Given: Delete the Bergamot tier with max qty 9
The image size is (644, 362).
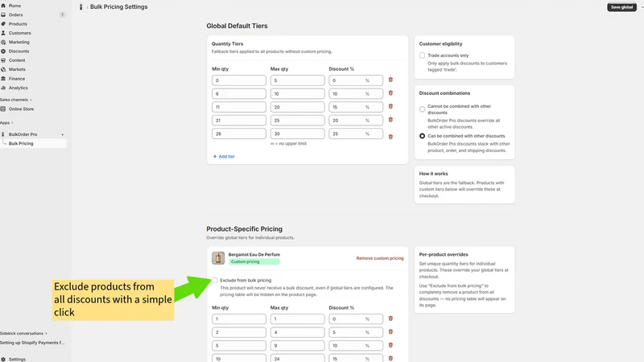Looking at the screenshot, I should coord(390,345).
